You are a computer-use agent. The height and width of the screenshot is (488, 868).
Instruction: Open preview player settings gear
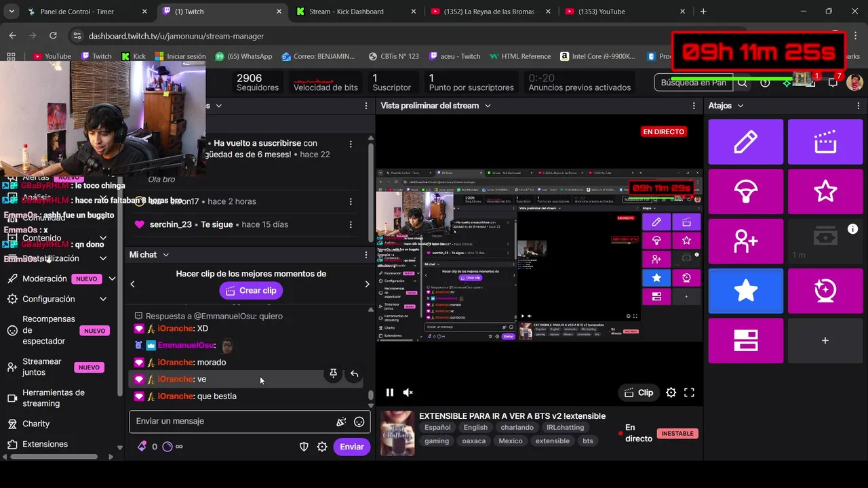(671, 392)
